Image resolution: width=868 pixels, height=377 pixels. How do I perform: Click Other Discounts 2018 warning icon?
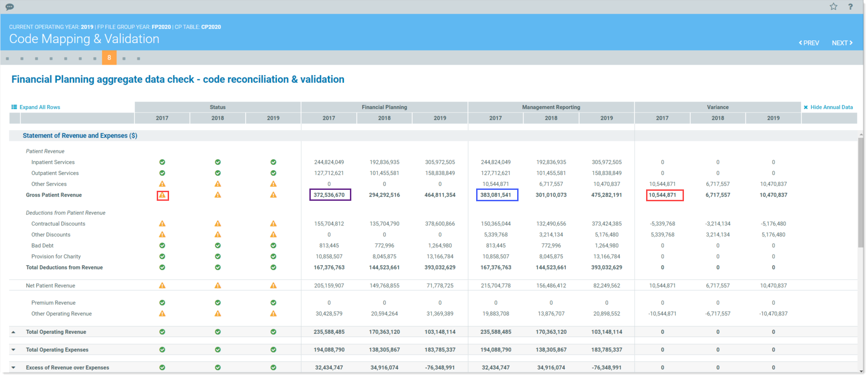(218, 234)
